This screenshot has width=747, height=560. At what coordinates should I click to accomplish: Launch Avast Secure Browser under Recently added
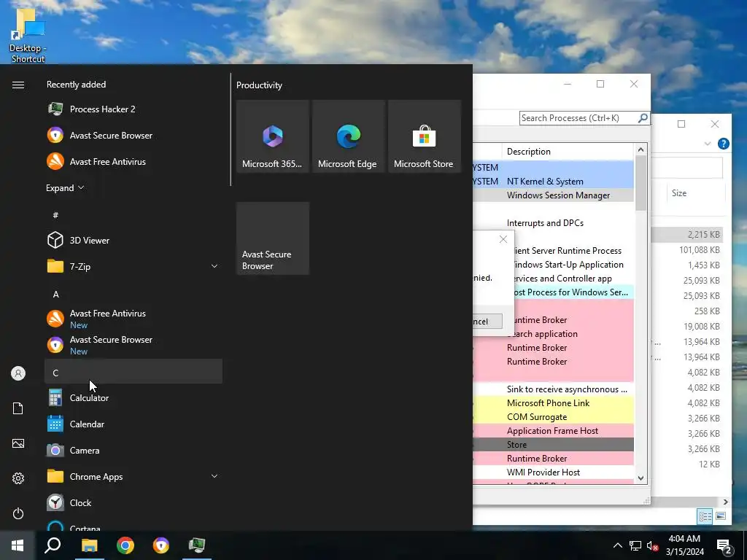click(x=133, y=135)
